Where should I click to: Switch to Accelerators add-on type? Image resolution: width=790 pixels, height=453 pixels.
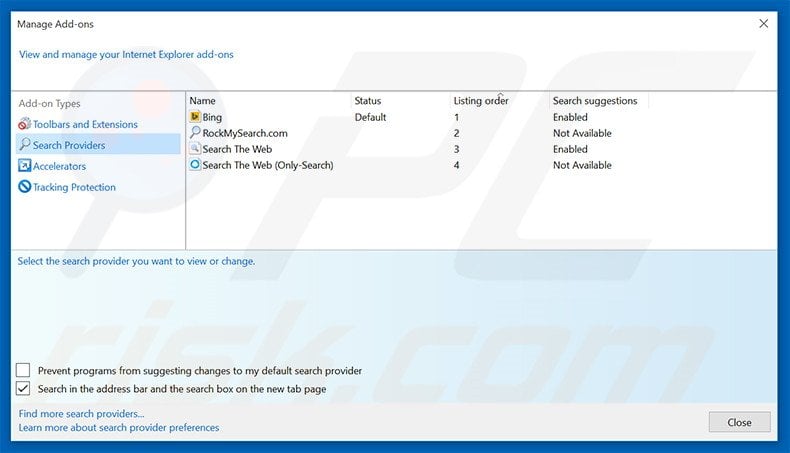[x=59, y=166]
